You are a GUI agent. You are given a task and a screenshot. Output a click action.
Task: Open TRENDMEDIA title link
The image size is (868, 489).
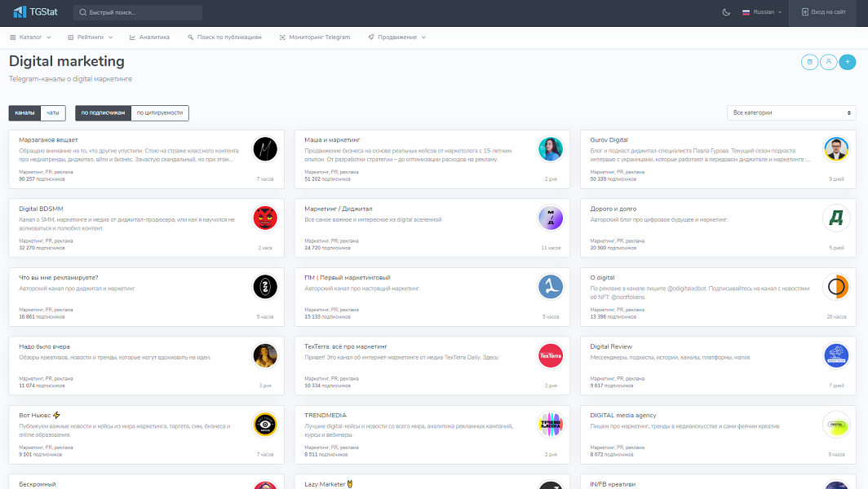click(325, 416)
